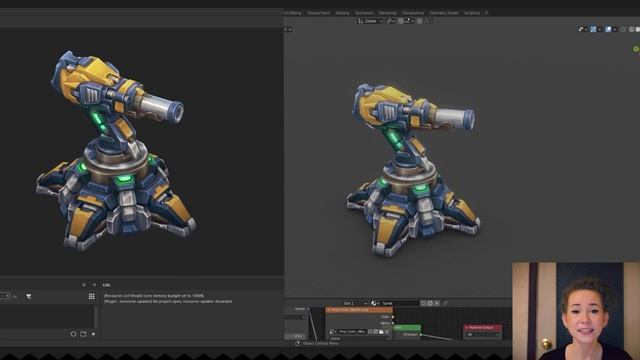Unlink the Turret material with the X
Image resolution: width=640 pixels, height=360 pixels.
click(x=437, y=303)
